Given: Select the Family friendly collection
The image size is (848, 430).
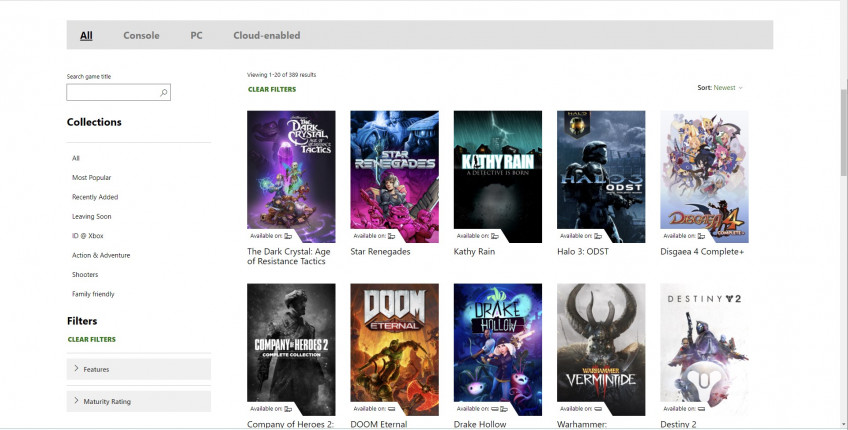Looking at the screenshot, I should click(93, 294).
